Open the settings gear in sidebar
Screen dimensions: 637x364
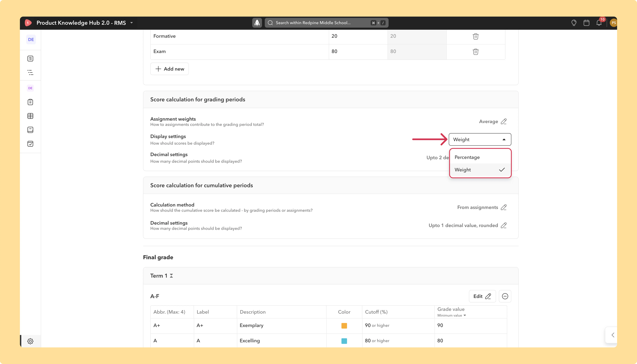[x=30, y=341]
